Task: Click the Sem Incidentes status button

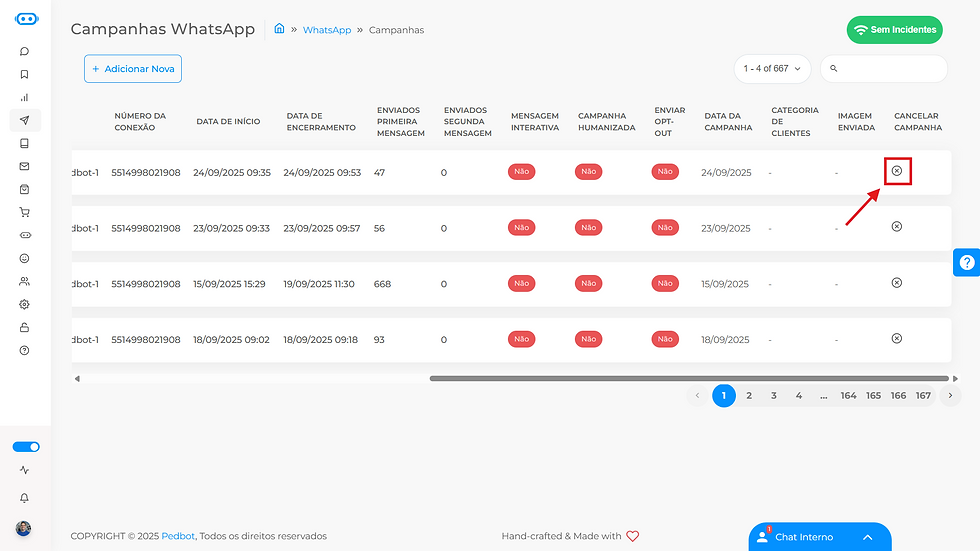Action: [894, 30]
